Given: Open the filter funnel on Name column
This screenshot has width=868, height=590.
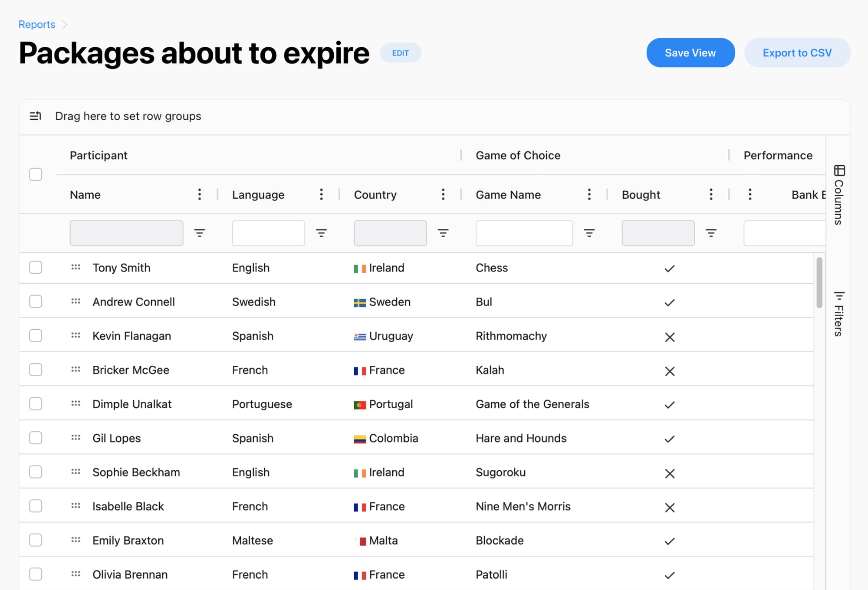Looking at the screenshot, I should point(200,233).
